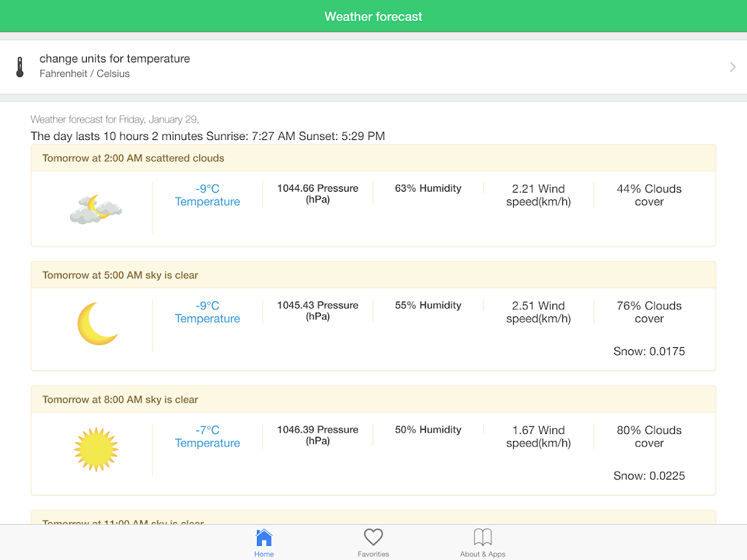Click Tomorrow at 8:00 AM sky is clear header
Image resolution: width=747 pixels, height=560 pixels.
120,400
